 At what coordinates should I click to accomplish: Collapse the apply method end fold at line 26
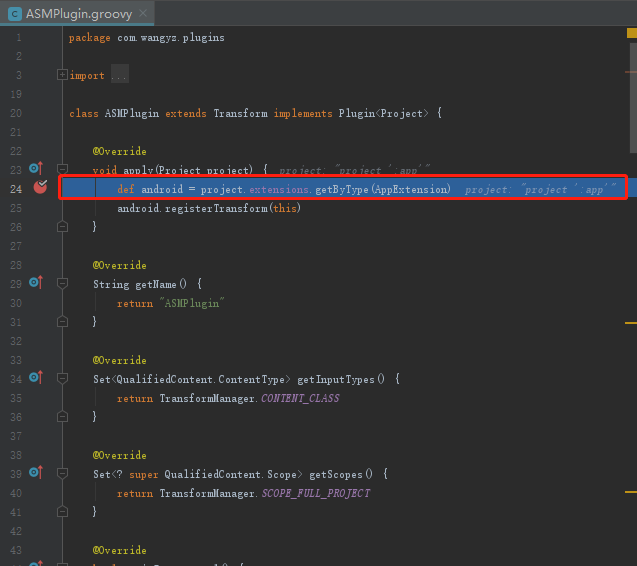click(63, 226)
